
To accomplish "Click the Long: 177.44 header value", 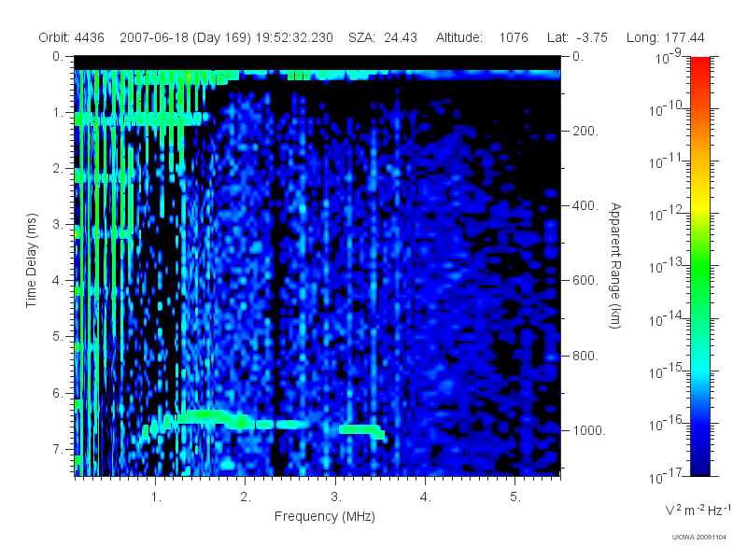I will (665, 37).
